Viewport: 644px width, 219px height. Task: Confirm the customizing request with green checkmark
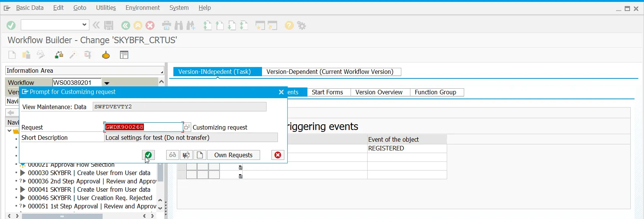coord(148,155)
